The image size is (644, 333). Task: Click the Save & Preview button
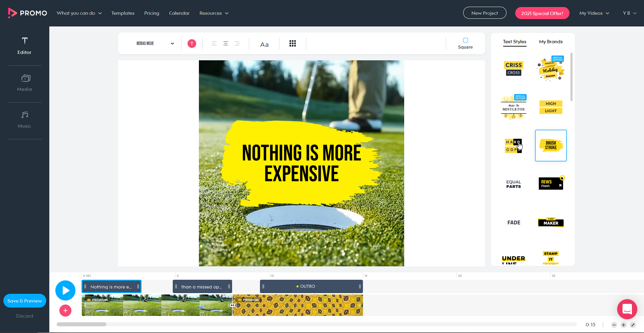coord(24,301)
